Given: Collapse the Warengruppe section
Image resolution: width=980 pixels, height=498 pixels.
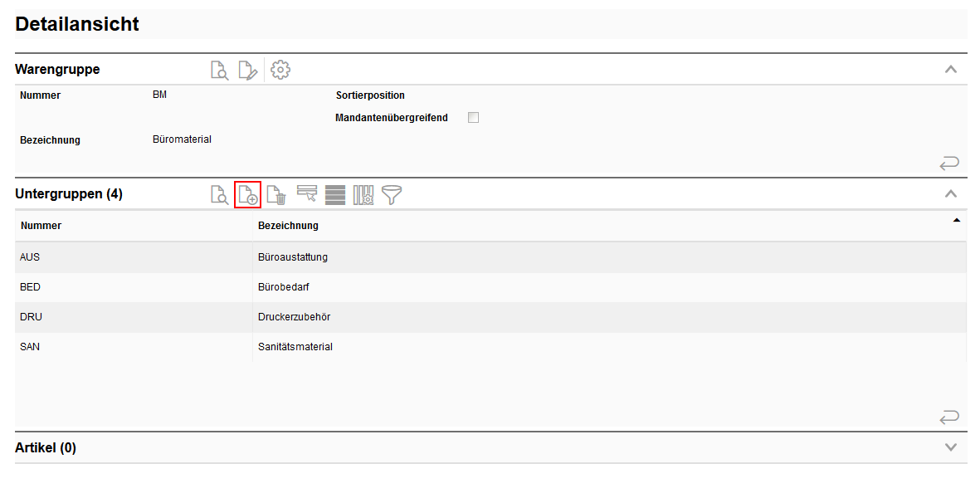Looking at the screenshot, I should (x=951, y=70).
